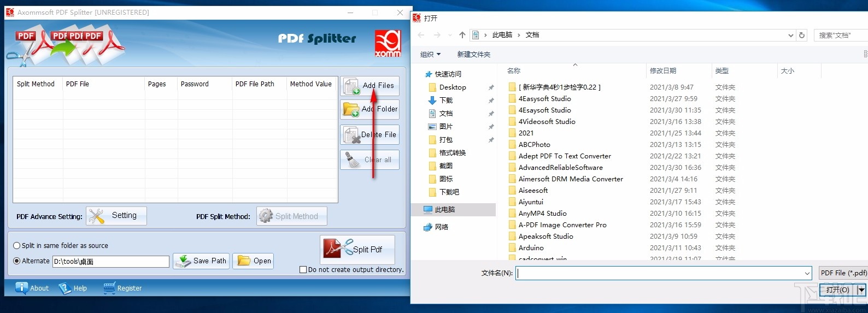Viewport: 868px width, 313px height.
Task: Click the Password column header
Action: [204, 84]
